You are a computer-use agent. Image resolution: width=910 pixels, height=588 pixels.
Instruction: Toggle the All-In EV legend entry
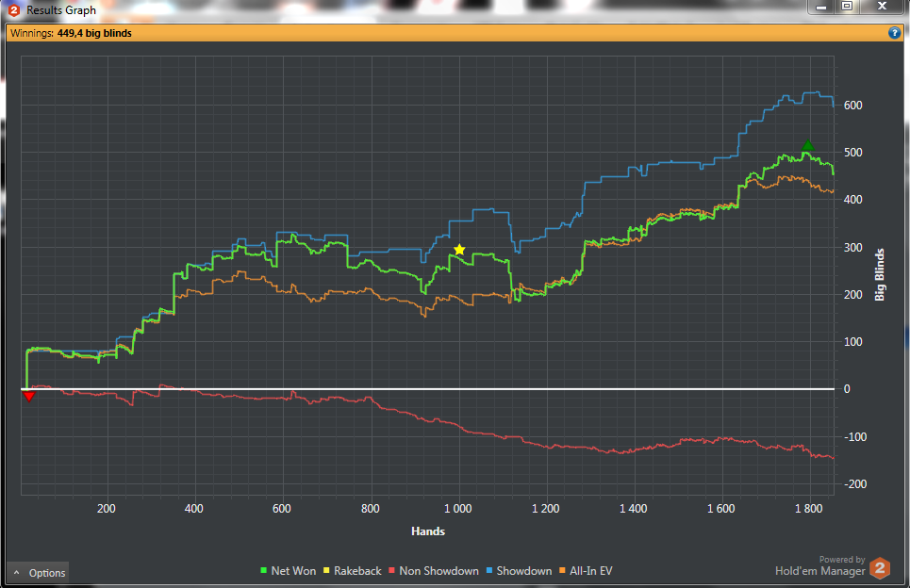coord(586,571)
